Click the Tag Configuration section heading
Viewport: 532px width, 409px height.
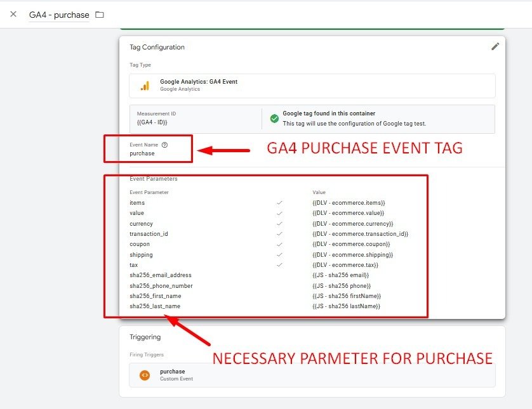point(157,47)
